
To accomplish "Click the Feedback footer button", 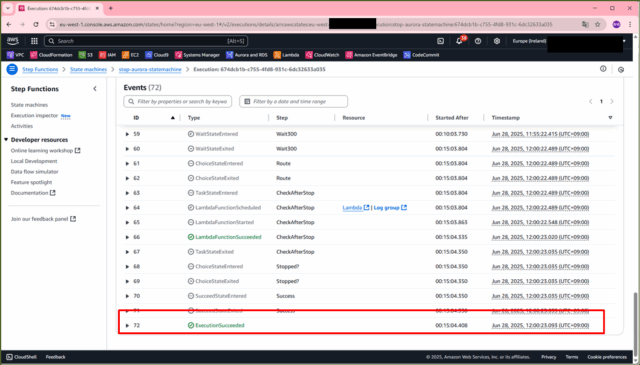I will pos(56,357).
